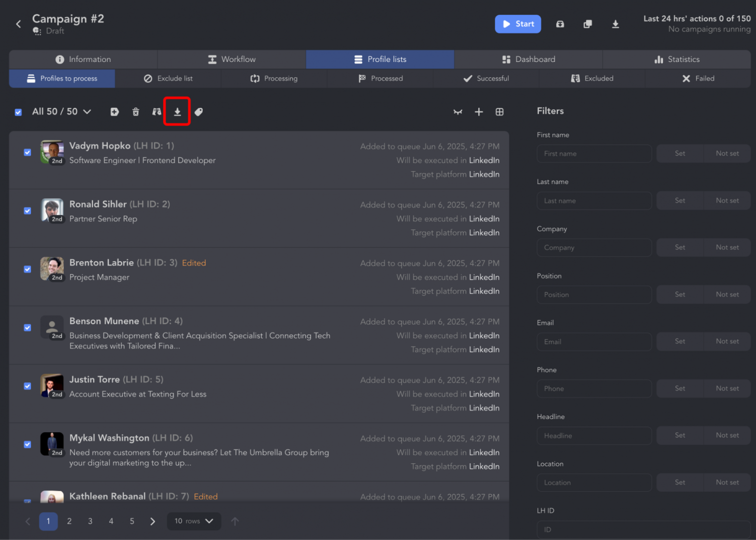Open the Successful profiles tab
The image size is (756, 540).
click(486, 78)
